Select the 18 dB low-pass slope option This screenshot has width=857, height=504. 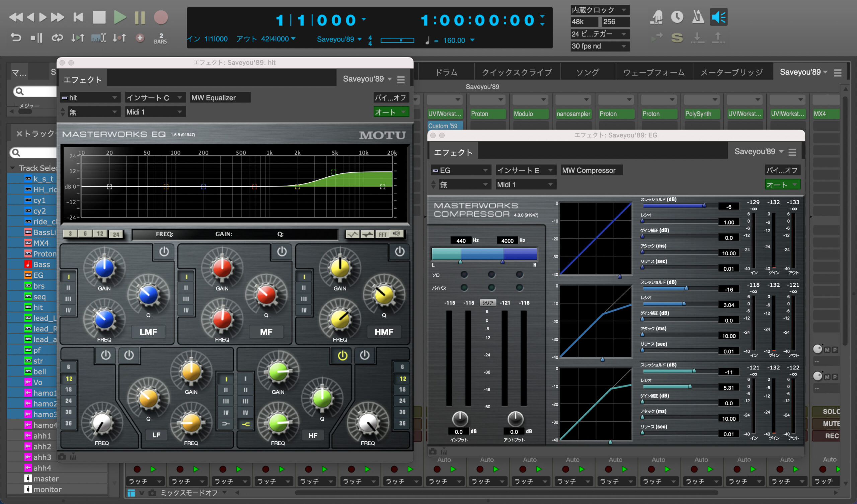click(402, 390)
